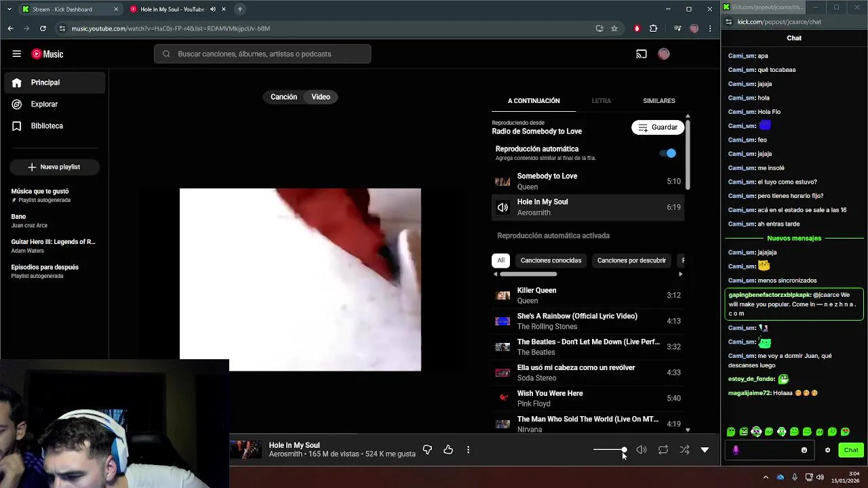Click the speaker icon on Hole In My Soul
The width and height of the screenshot is (868, 488).
(x=502, y=207)
